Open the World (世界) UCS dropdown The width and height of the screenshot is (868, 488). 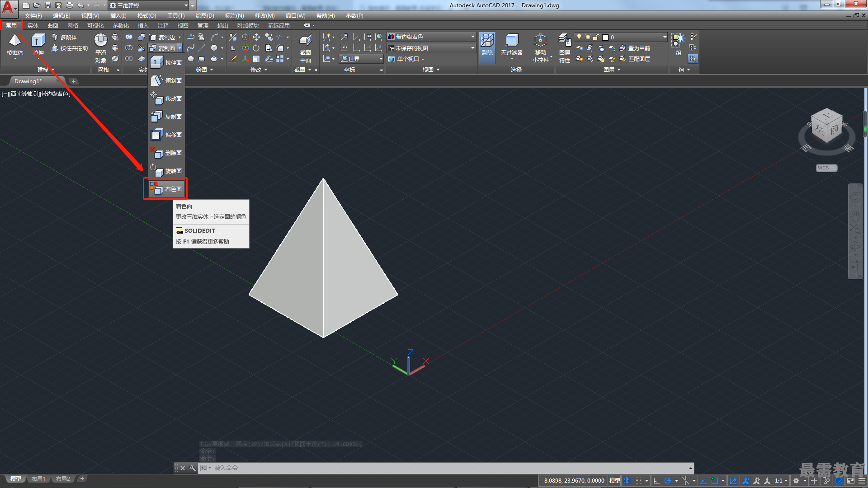[x=361, y=59]
